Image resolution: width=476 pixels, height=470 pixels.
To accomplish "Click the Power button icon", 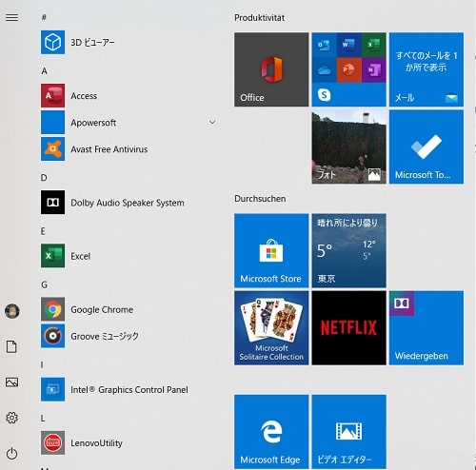I will pyautogui.click(x=11, y=454).
